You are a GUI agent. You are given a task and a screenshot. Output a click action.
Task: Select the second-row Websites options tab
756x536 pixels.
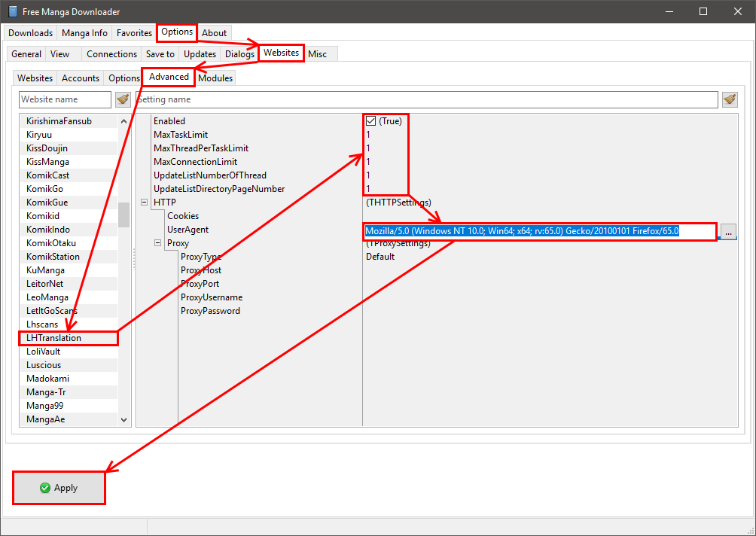pyautogui.click(x=281, y=53)
